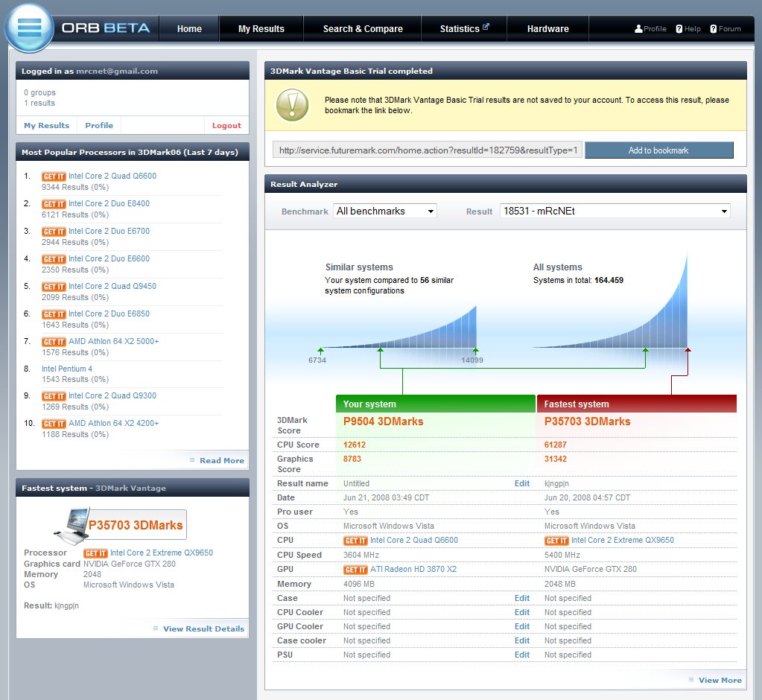
Task: Click the Profile person icon in header
Action: [x=638, y=28]
